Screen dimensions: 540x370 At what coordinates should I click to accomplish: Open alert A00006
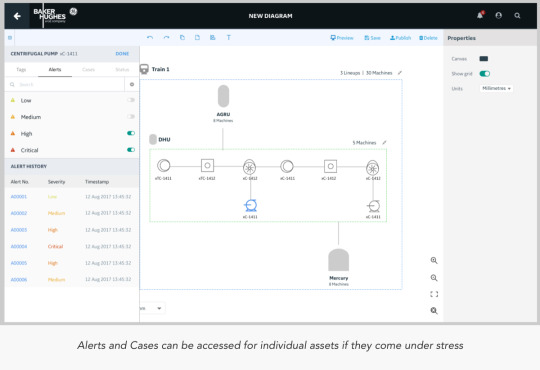(19, 279)
